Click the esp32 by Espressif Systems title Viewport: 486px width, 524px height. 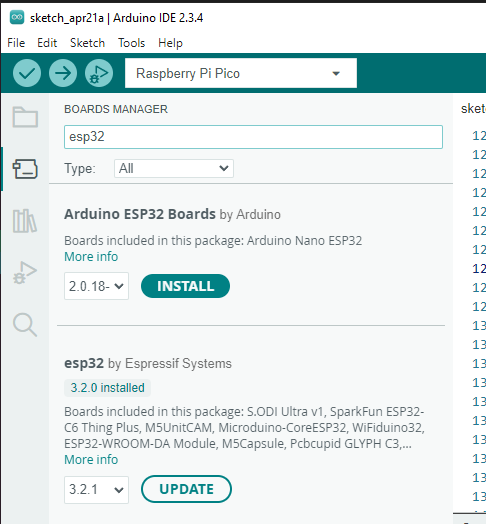[x=148, y=363]
